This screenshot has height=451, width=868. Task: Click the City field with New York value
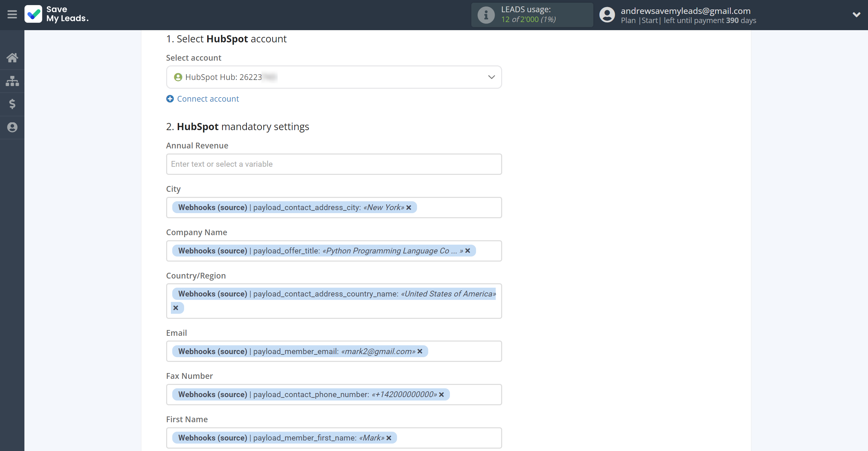334,207
